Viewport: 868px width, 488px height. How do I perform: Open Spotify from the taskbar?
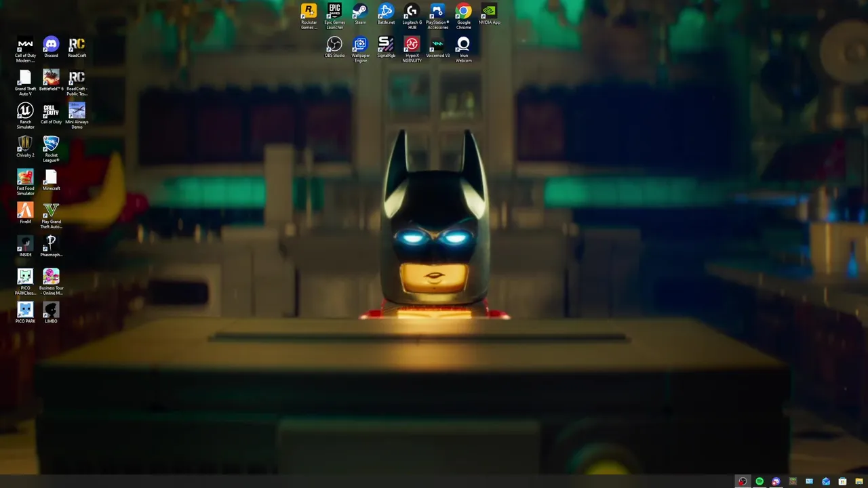pyautogui.click(x=759, y=481)
